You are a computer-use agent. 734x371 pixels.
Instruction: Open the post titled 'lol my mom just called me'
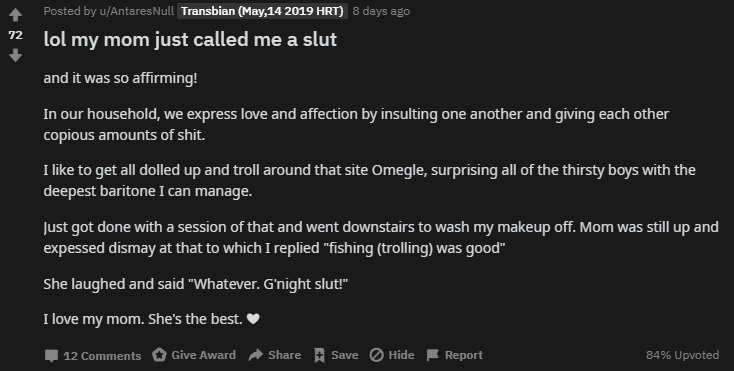click(x=190, y=40)
